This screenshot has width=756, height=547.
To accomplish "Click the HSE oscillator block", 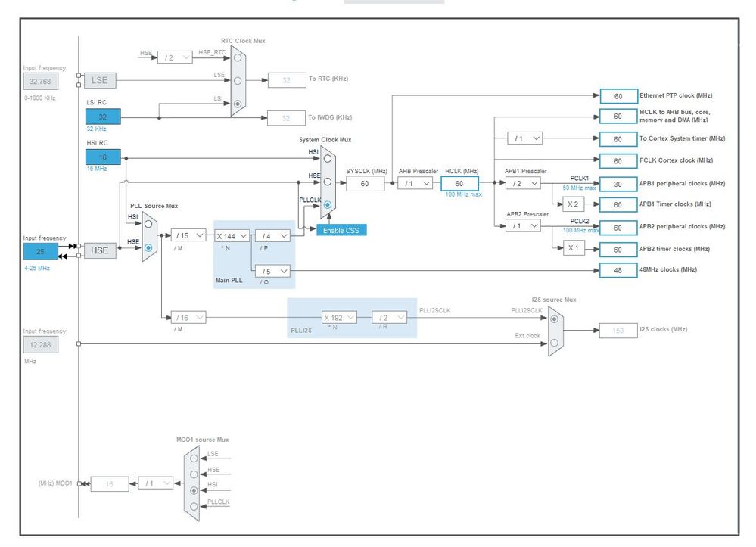I will 100,250.
